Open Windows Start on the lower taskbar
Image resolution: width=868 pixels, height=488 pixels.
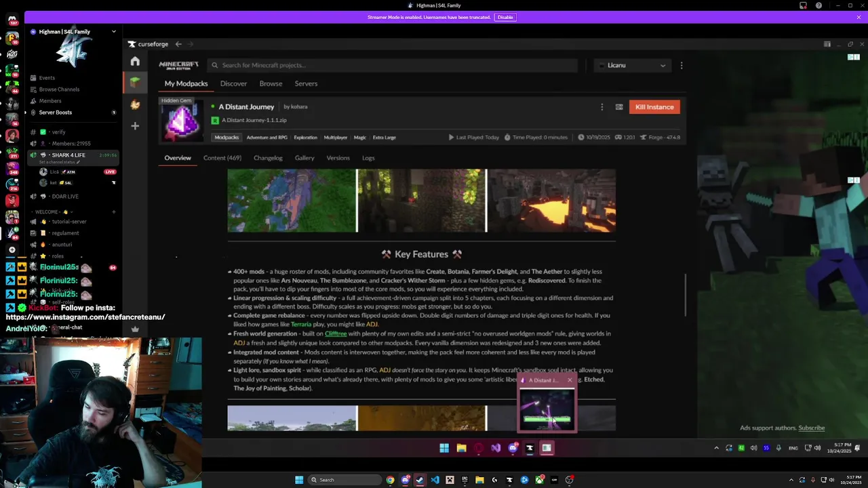299,480
